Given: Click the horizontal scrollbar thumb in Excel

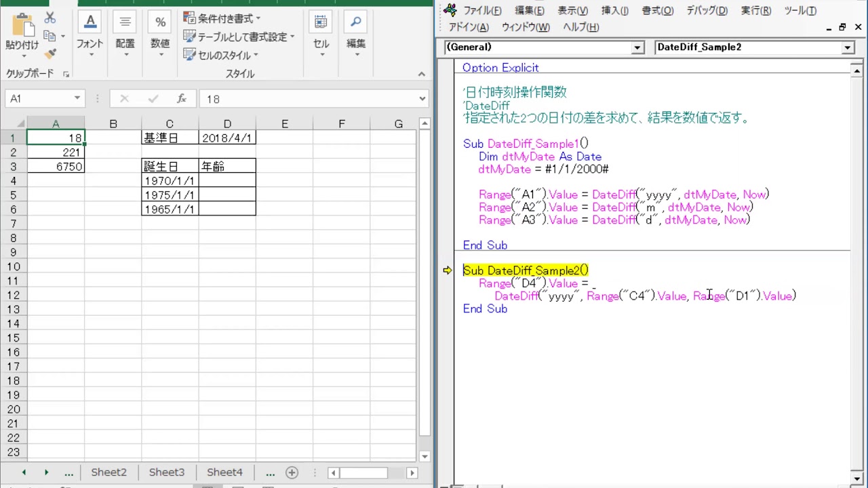Looking at the screenshot, I should pyautogui.click(x=364, y=472).
